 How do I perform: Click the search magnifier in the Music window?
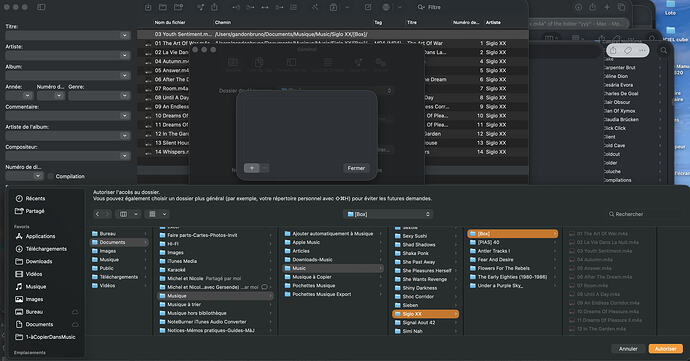click(664, 51)
